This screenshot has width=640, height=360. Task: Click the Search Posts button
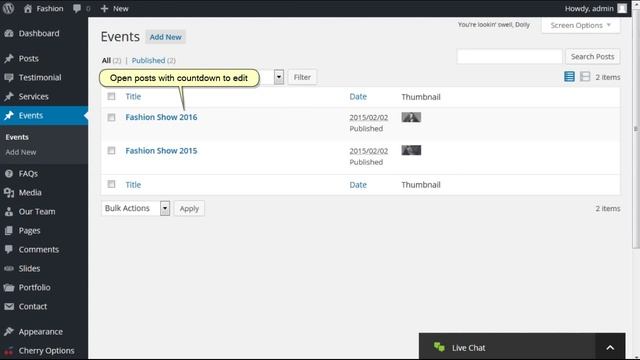(x=593, y=57)
